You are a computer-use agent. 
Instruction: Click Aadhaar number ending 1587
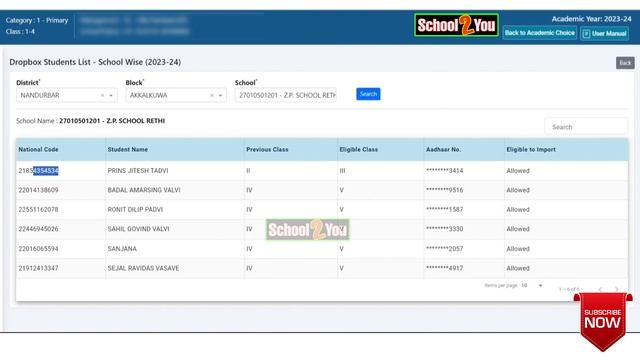click(x=444, y=209)
